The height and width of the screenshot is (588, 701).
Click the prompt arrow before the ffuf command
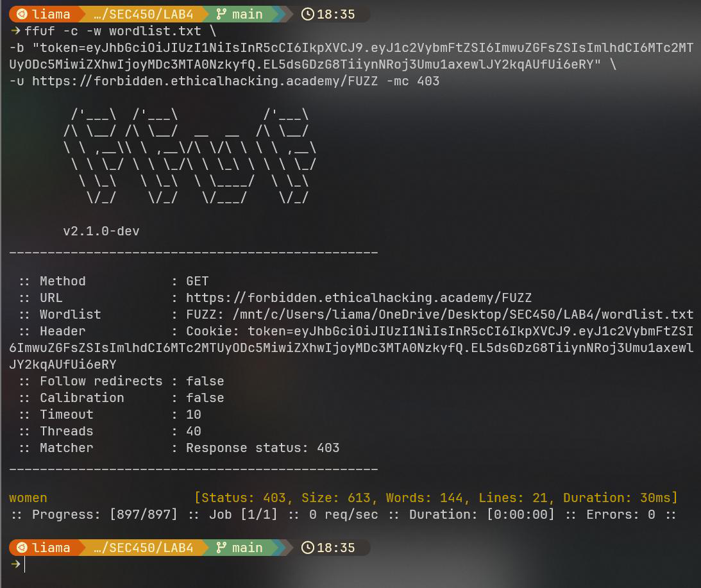point(15,31)
